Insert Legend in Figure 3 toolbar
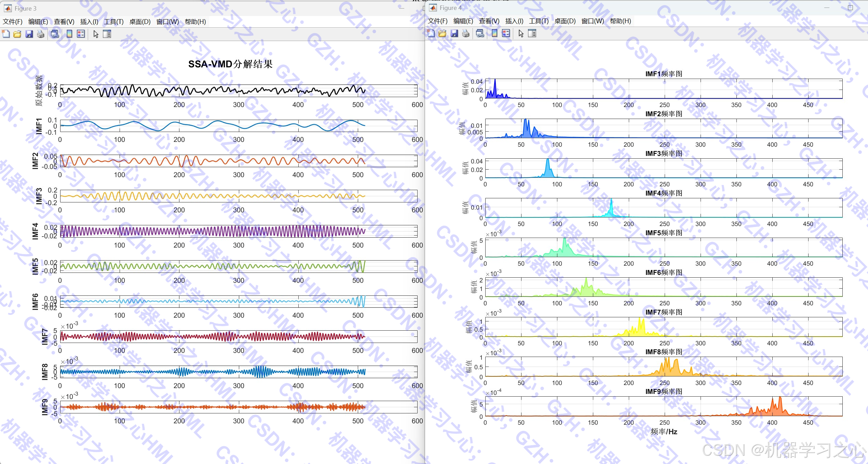The width and height of the screenshot is (868, 464). tap(81, 34)
